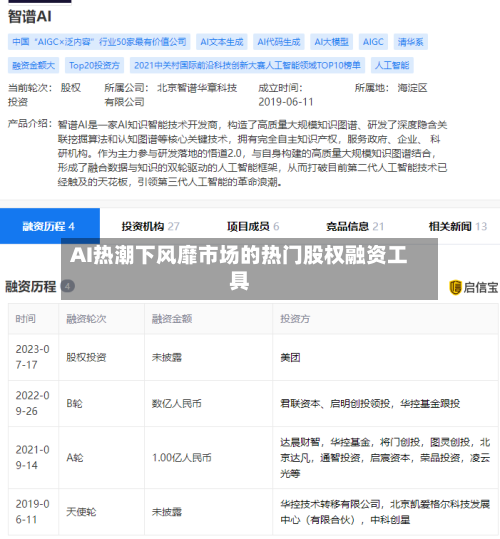Open the 清华系 tag
The height and width of the screenshot is (539, 500).
coord(411,42)
